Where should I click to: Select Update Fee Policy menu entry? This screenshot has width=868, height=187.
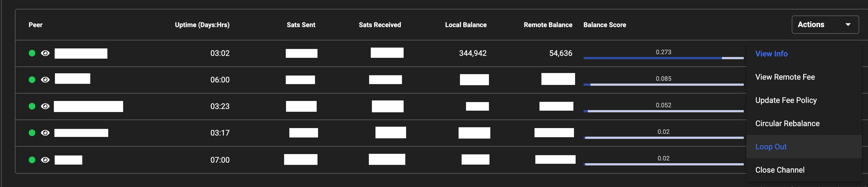point(786,100)
